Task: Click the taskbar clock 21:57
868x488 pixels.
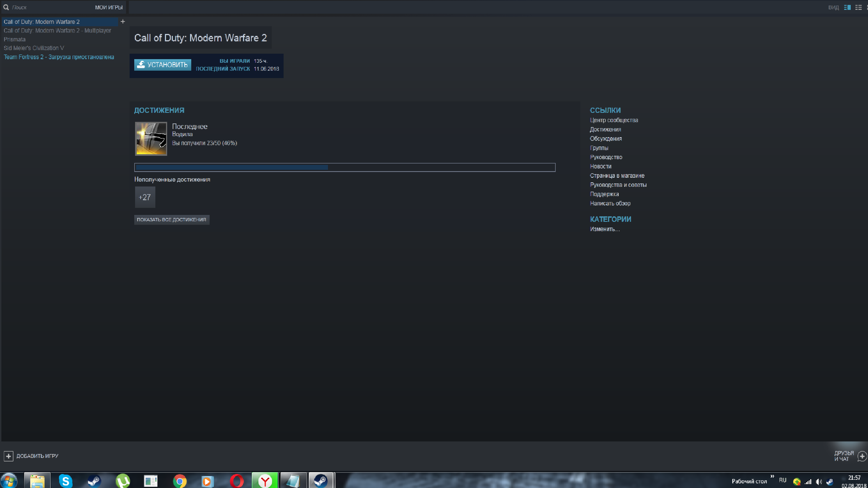Action: (854, 478)
